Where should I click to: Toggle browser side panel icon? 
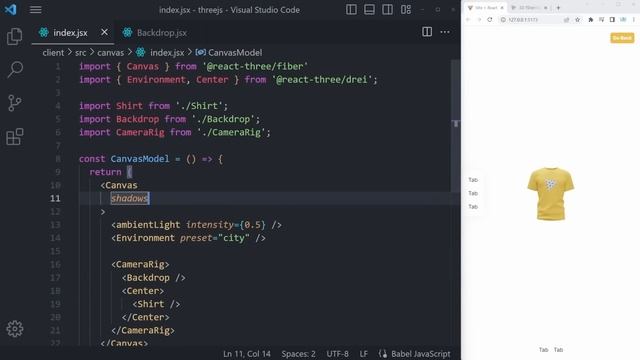pyautogui.click(x=612, y=20)
